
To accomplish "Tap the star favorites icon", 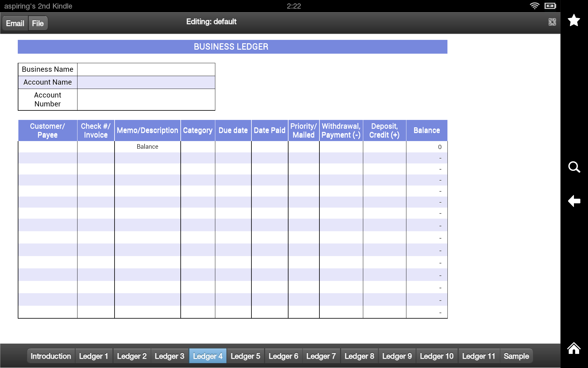I will tap(574, 20).
